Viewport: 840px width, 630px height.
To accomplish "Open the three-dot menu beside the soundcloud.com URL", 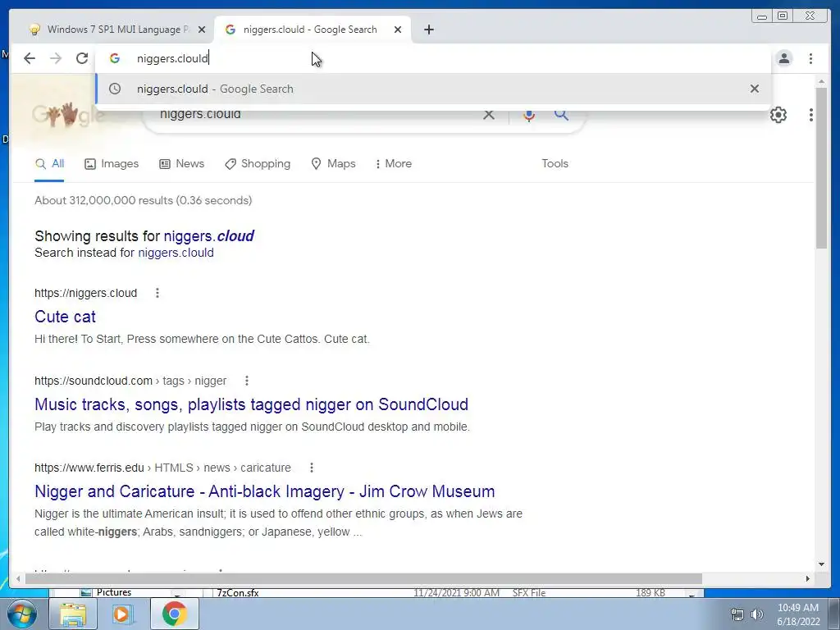I will (x=246, y=381).
